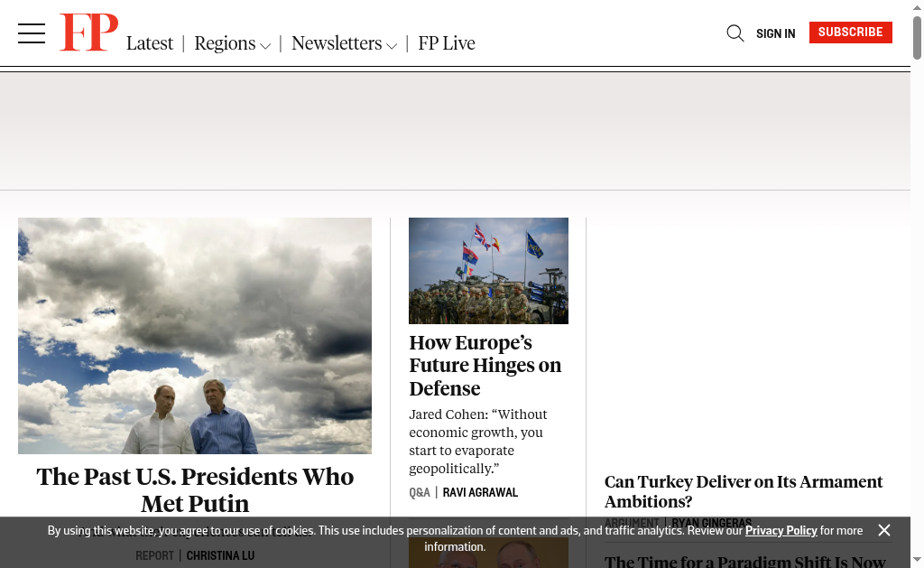The width and height of the screenshot is (924, 568).
Task: Read 'Can Turkey Deliver on Its Armament Ambitions?'
Action: 744,491
